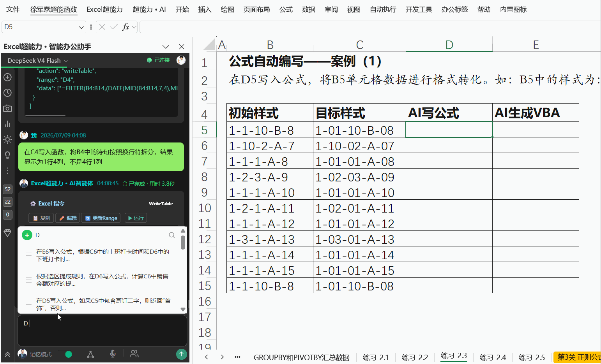The image size is (601, 364).
Task: Switch to sheet tab 练习-2.1
Action: point(375,357)
